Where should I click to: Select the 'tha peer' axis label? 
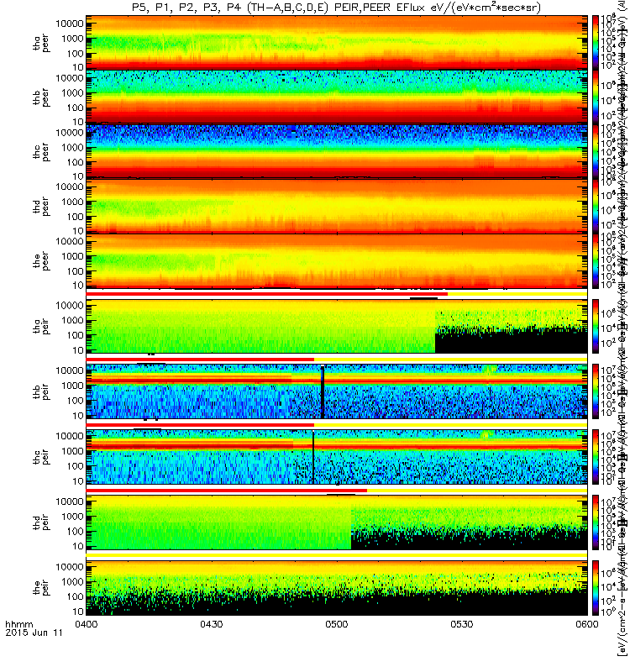40,44
